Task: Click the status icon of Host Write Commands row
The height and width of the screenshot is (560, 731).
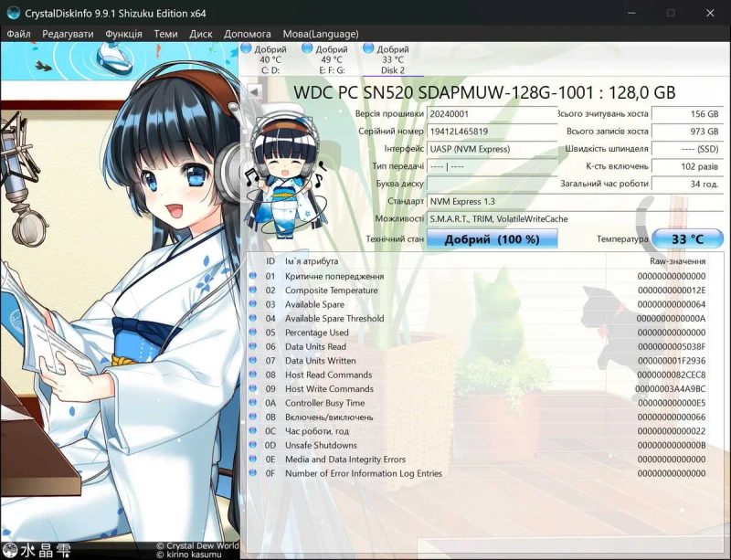Action: click(253, 388)
